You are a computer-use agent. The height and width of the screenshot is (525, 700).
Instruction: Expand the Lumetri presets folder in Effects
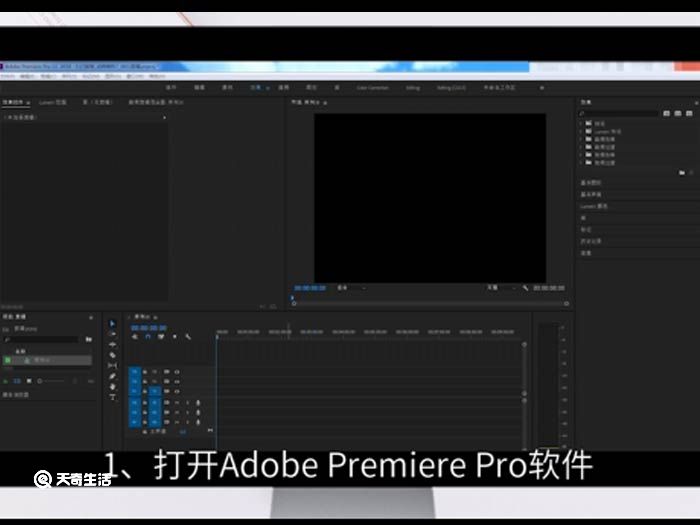coord(580,131)
